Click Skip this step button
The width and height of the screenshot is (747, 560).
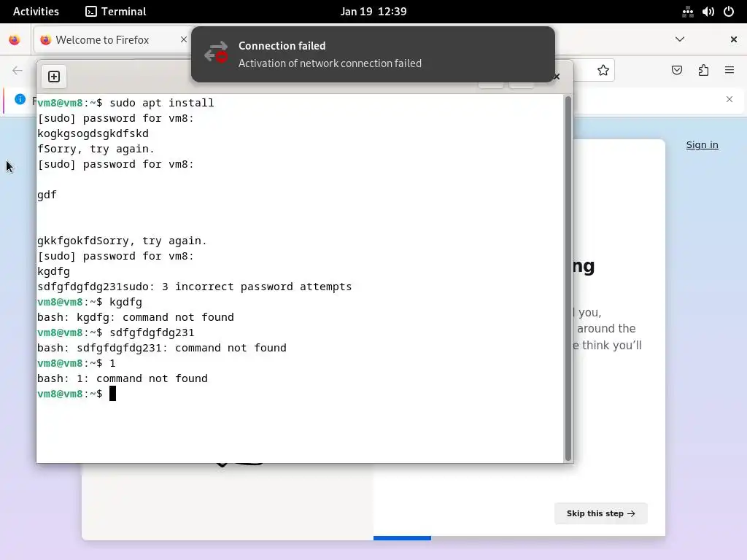click(x=601, y=513)
